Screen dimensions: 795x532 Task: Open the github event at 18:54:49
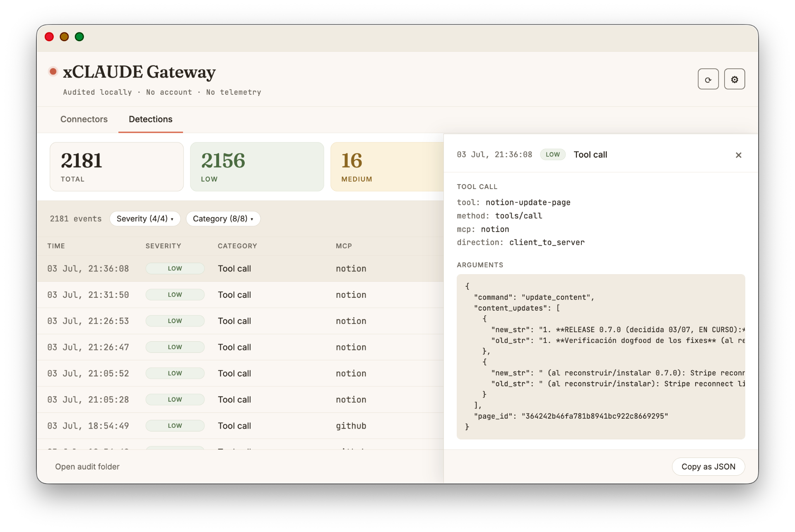tap(240, 426)
